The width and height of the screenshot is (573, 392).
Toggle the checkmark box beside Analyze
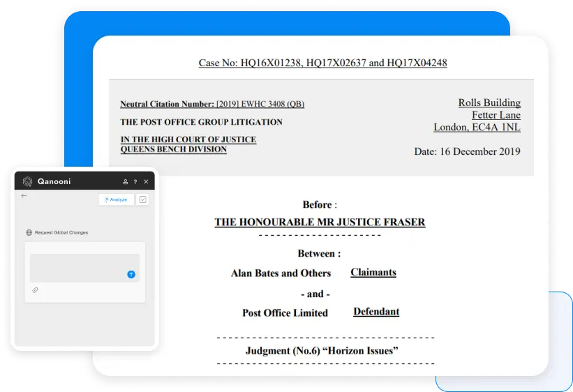coord(142,199)
